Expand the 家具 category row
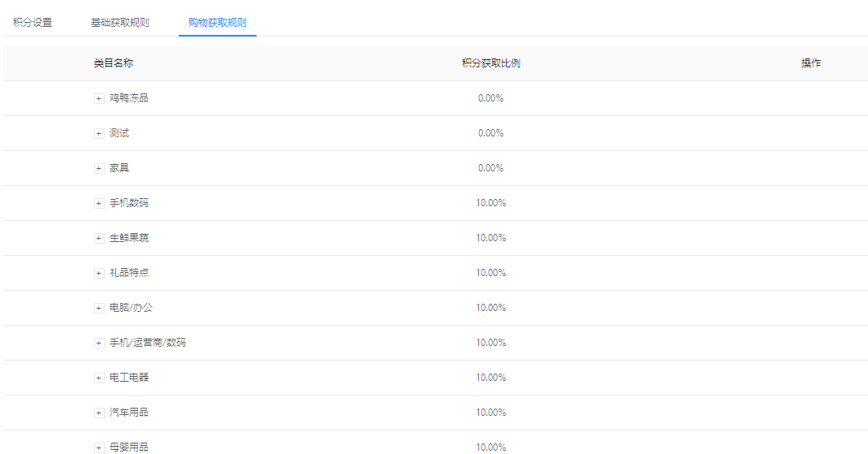 tap(99, 168)
